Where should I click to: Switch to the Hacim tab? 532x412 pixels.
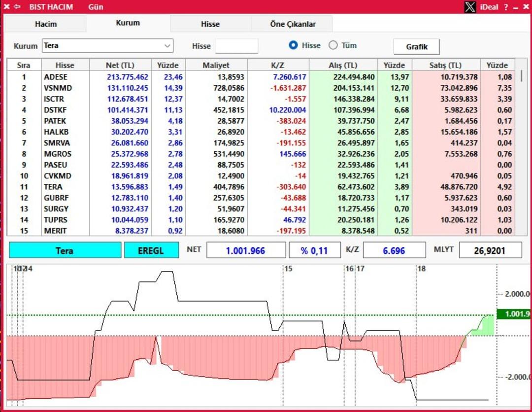tap(45, 24)
